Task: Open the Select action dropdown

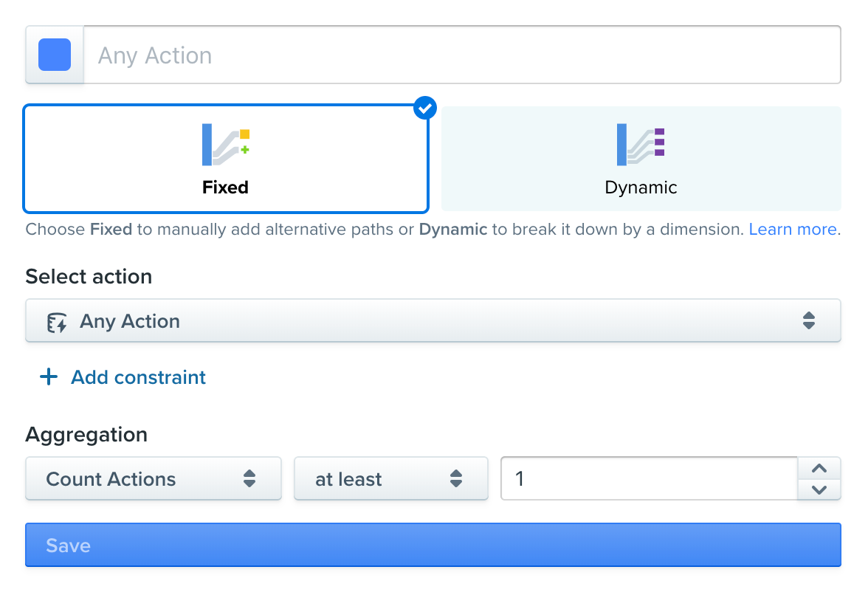Action: [433, 321]
